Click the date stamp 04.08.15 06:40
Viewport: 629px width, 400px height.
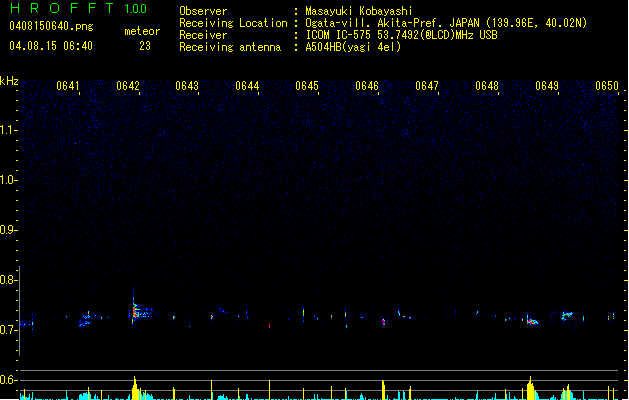[x=51, y=46]
